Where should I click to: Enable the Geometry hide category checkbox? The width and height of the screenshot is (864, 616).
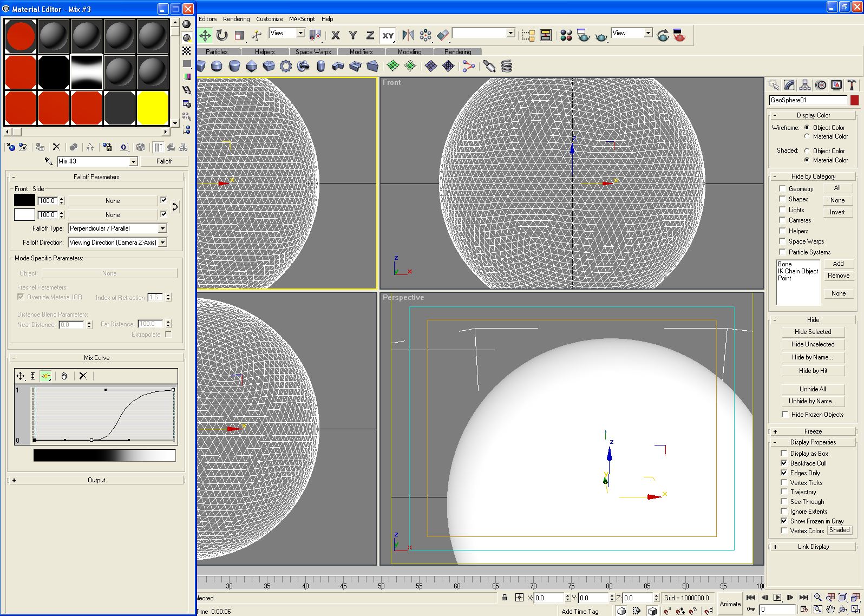point(782,188)
